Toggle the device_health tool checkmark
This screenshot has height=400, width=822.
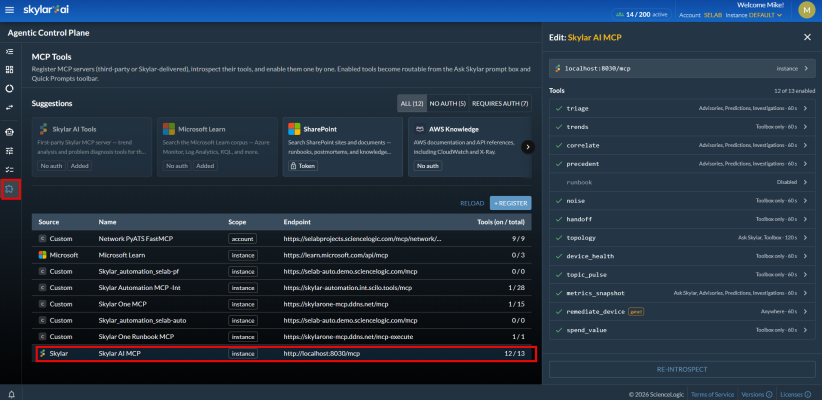coord(558,256)
